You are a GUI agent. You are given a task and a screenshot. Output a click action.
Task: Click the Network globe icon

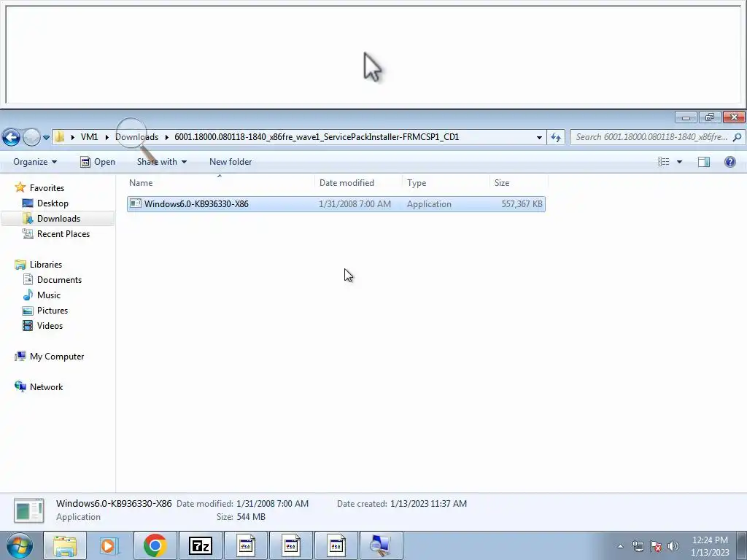click(20, 386)
